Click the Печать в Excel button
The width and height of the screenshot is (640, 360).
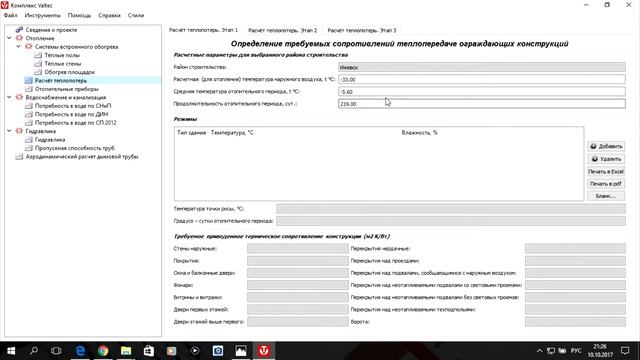606,171
